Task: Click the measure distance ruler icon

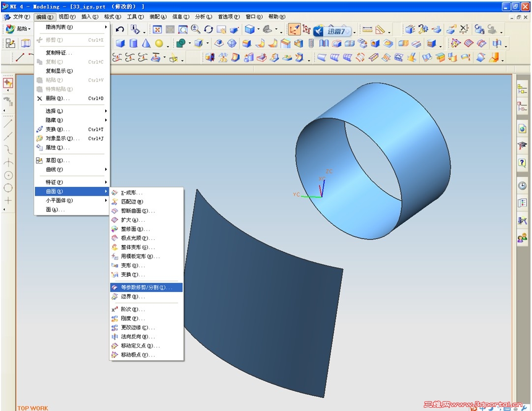Action: [x=367, y=30]
